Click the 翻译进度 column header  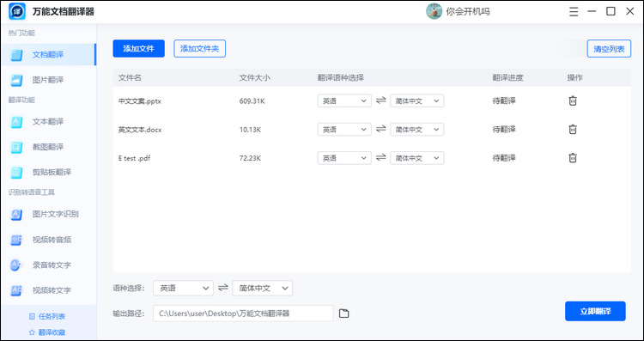tap(508, 77)
